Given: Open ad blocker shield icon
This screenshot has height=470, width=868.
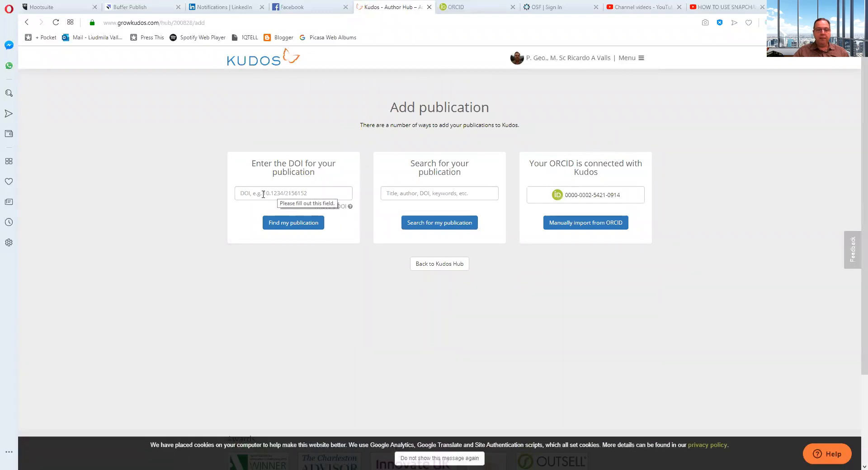Looking at the screenshot, I should (x=720, y=23).
